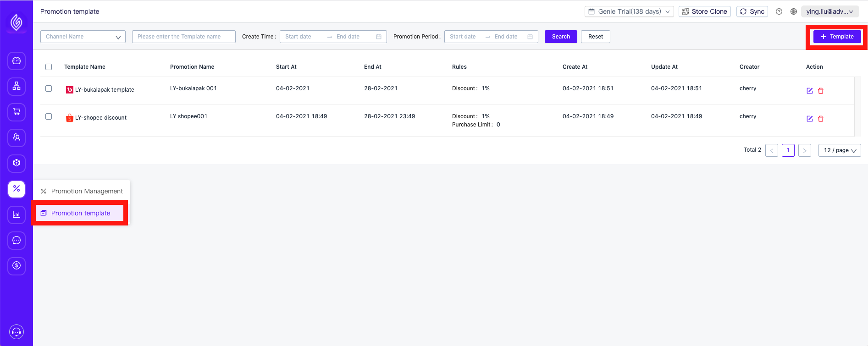Click the add Template button

tap(837, 37)
